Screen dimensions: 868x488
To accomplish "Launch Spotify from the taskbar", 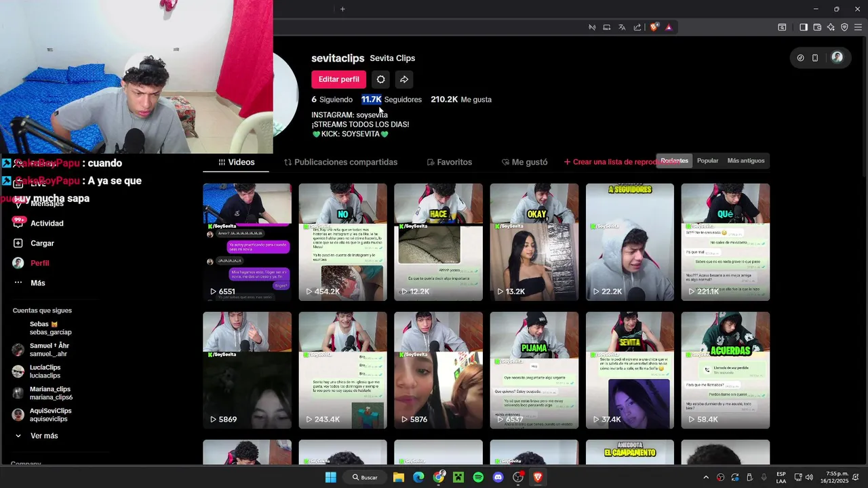I will click(x=478, y=477).
